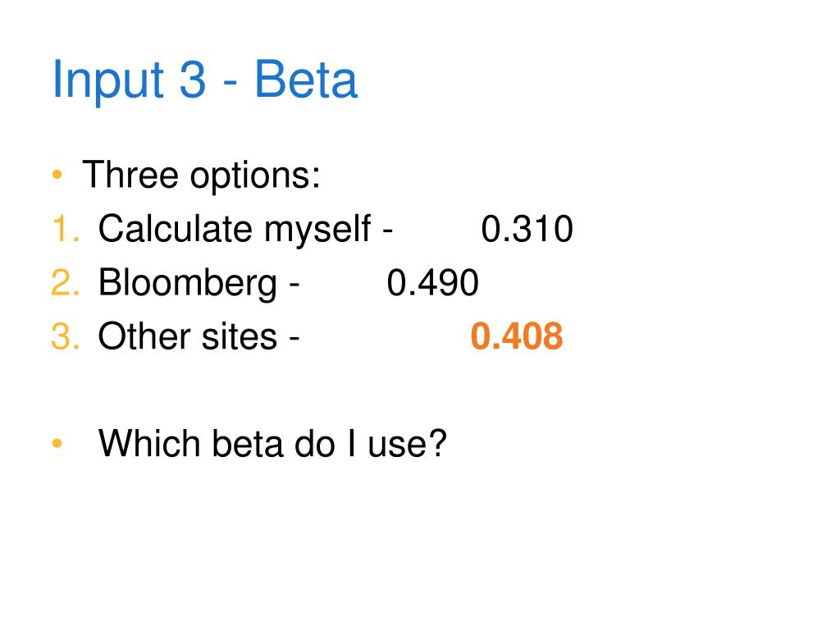840x630 pixels.
Task: Select the "Calculate myself -" text
Action: tap(246, 230)
